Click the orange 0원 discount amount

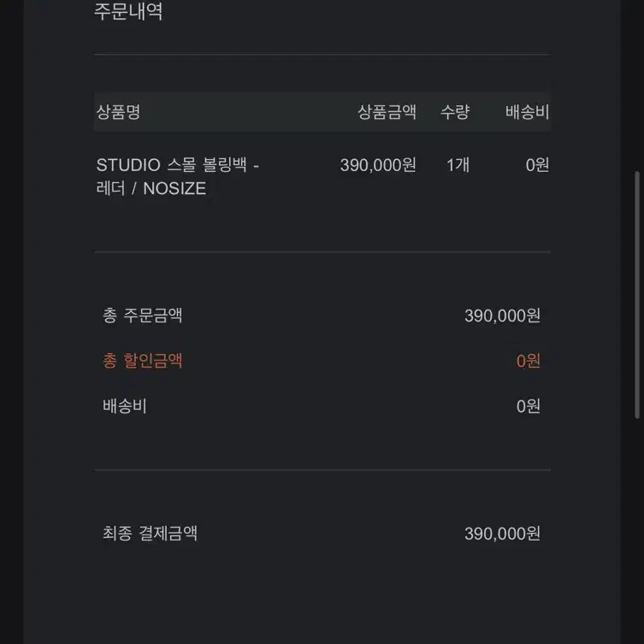click(x=528, y=361)
